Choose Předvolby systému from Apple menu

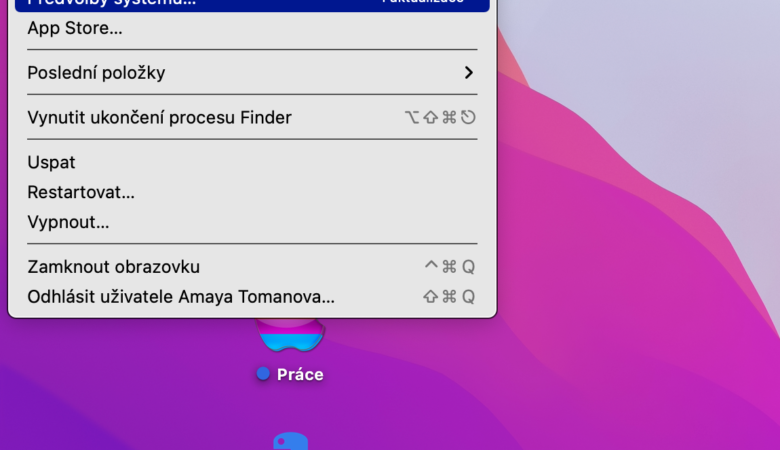coord(112,3)
